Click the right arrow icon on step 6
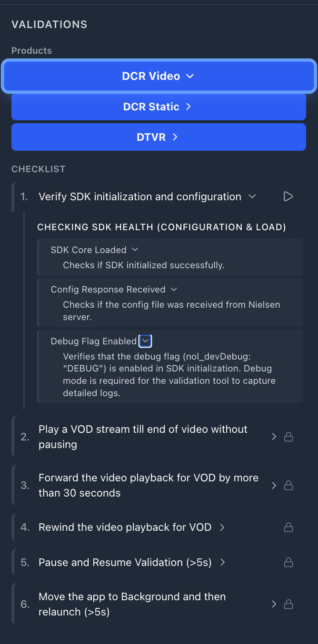This screenshot has width=318, height=644. (273, 604)
